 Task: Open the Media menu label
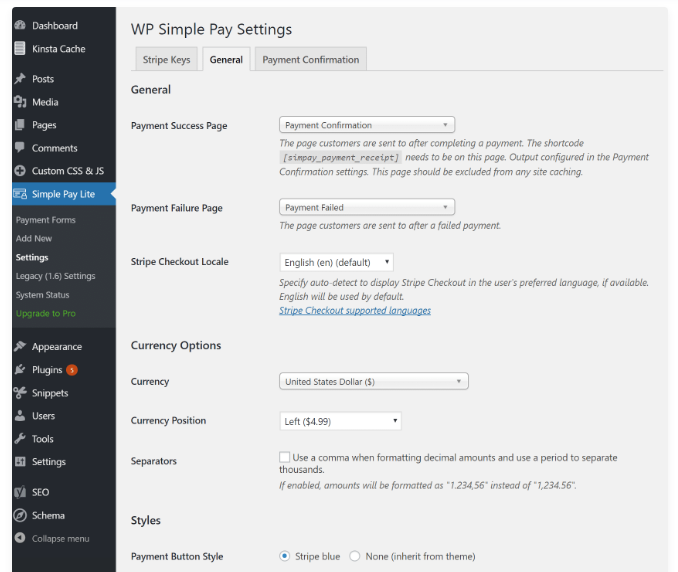tap(45, 102)
